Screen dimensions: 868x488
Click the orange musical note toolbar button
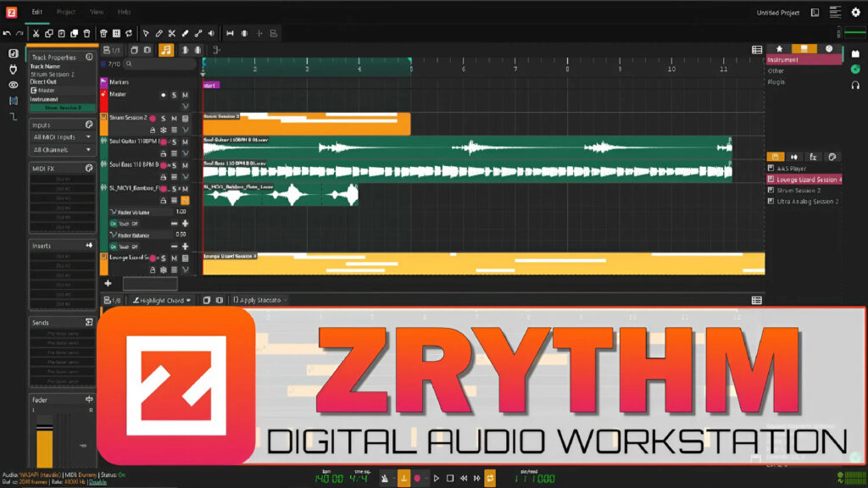(166, 50)
